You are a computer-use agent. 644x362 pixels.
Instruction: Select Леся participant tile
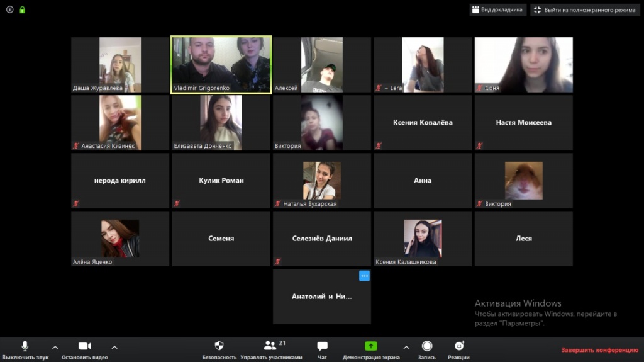point(524,239)
